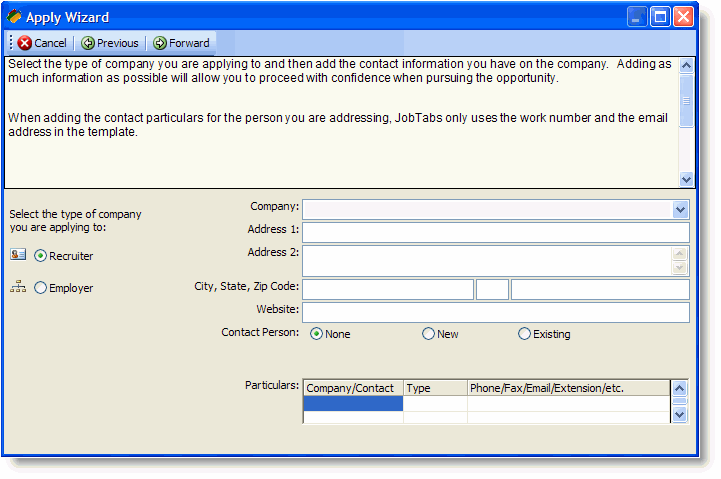The height and width of the screenshot is (479, 721).
Task: Click the red Cancel icon
Action: [24, 43]
